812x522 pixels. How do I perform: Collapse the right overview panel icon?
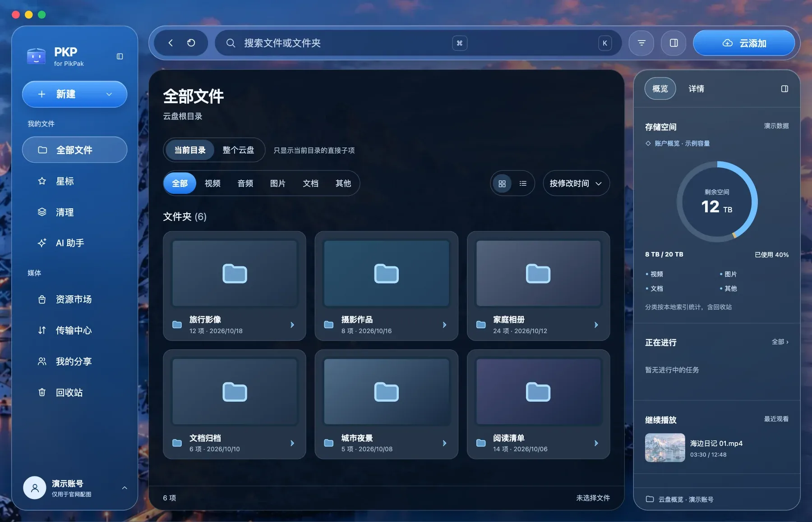pos(784,89)
